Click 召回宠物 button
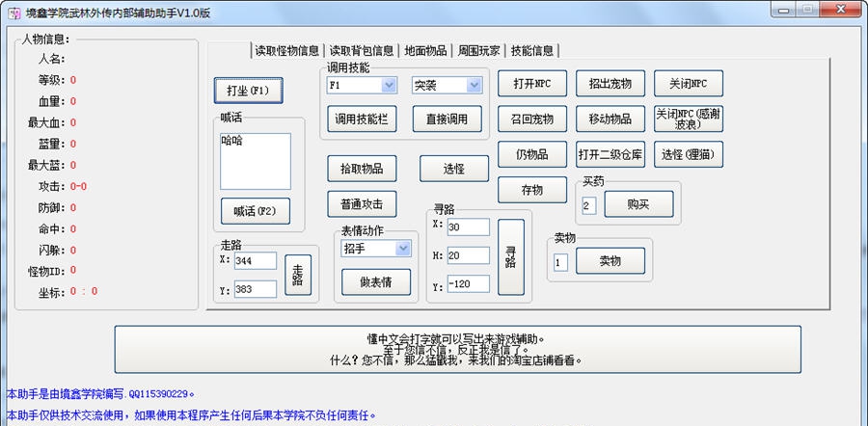868x426 pixels. pos(532,119)
